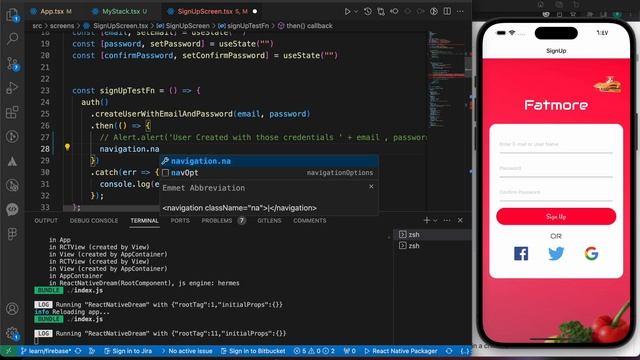Tap the Twitter icon in simulator
This screenshot has height=360, width=640.
pos(556,253)
